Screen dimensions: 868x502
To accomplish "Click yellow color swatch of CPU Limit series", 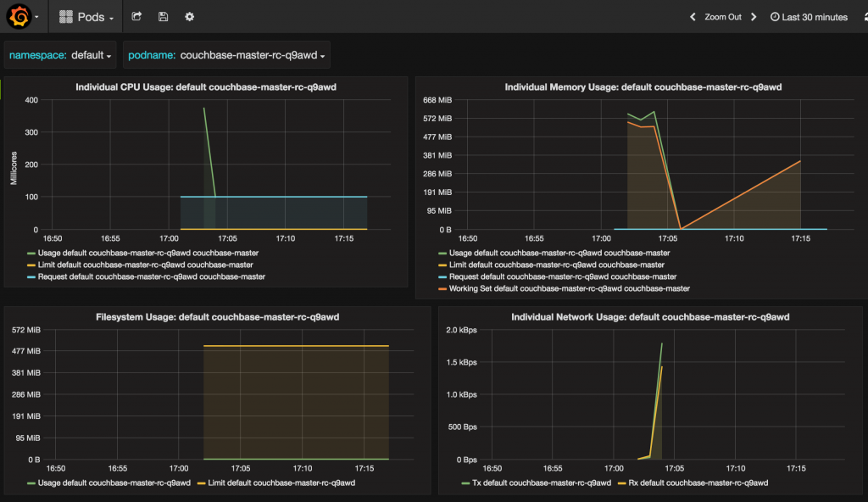I will point(31,265).
